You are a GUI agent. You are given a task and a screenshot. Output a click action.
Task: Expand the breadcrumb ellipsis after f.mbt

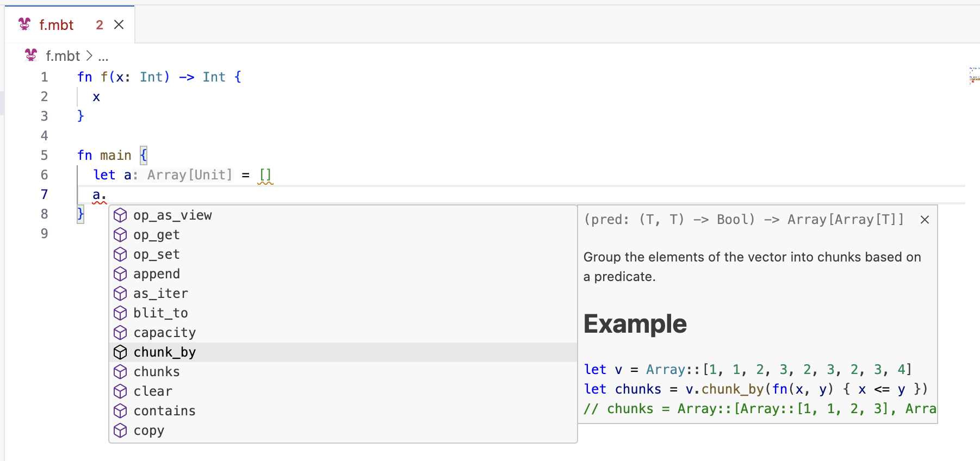coord(103,56)
